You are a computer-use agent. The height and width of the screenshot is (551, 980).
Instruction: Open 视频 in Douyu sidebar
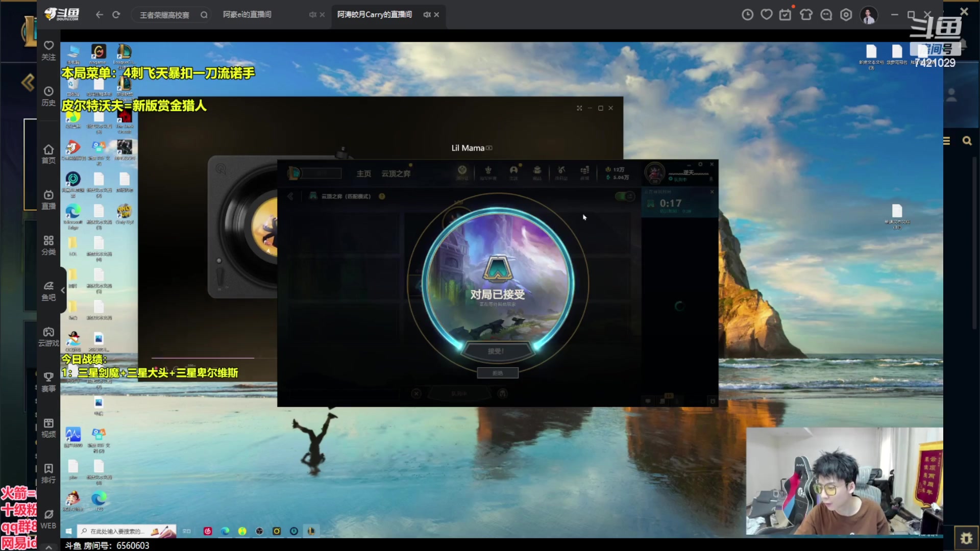[x=48, y=428]
